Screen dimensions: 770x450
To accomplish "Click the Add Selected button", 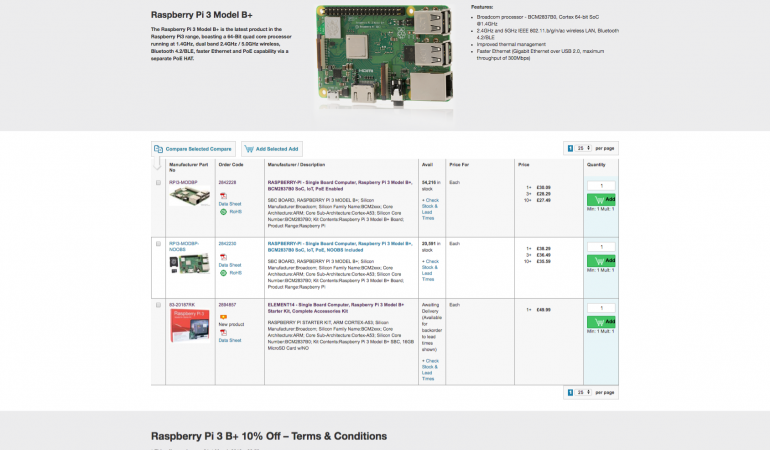I will pyautogui.click(x=272, y=149).
